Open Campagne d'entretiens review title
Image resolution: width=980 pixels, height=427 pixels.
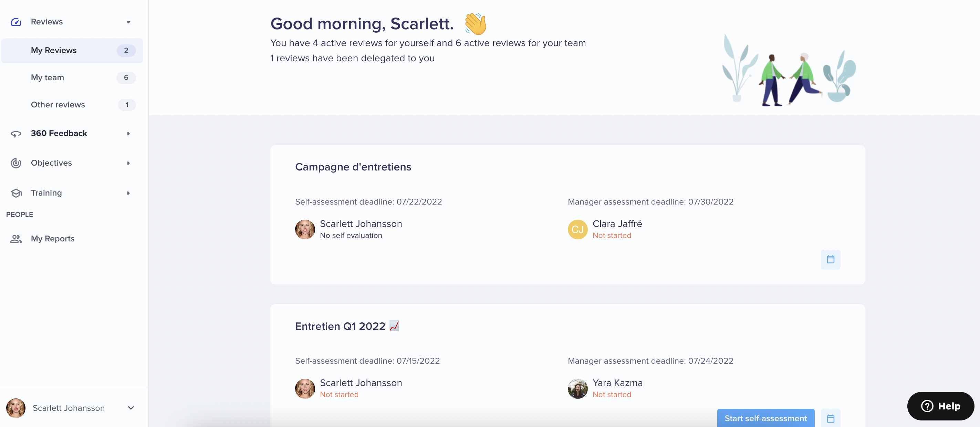[353, 167]
